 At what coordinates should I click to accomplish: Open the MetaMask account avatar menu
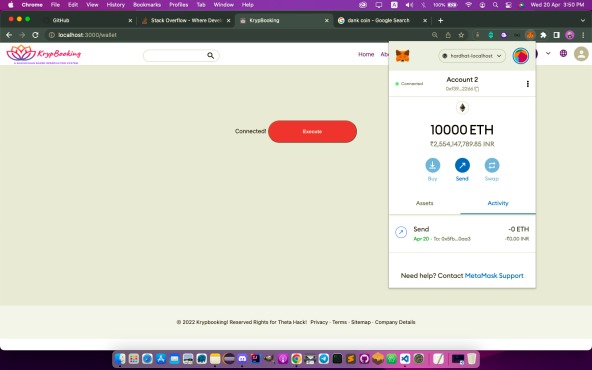[520, 56]
